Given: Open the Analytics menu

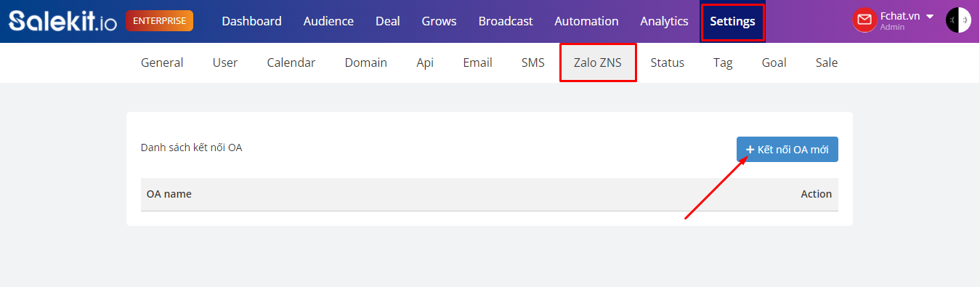Looking at the screenshot, I should (x=664, y=21).
